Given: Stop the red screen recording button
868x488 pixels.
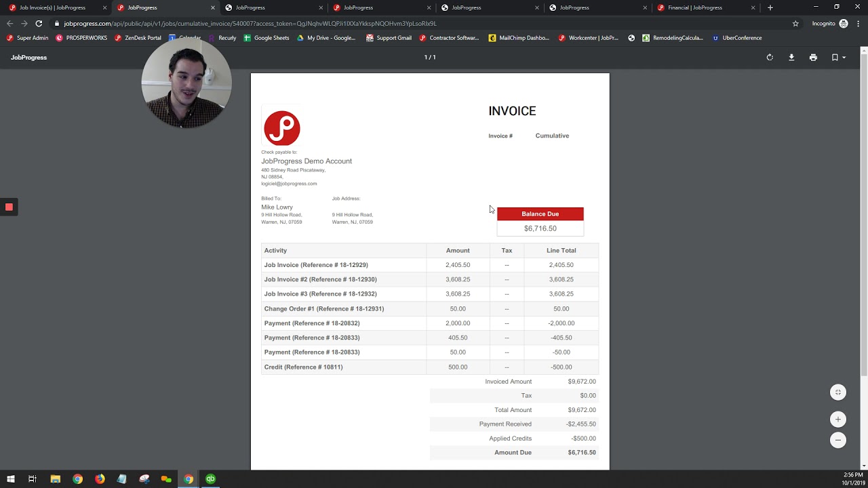Looking at the screenshot, I should click(x=9, y=207).
